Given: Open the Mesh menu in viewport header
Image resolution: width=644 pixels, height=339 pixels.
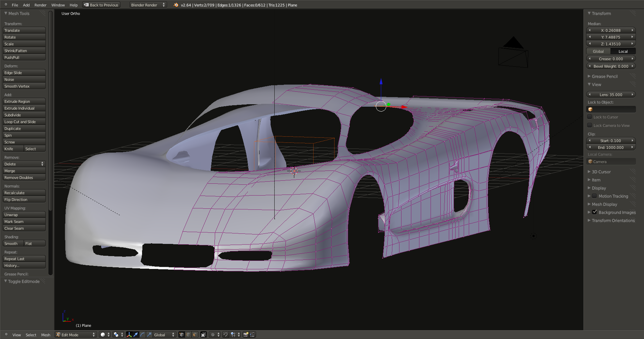Looking at the screenshot, I should coord(46,335).
